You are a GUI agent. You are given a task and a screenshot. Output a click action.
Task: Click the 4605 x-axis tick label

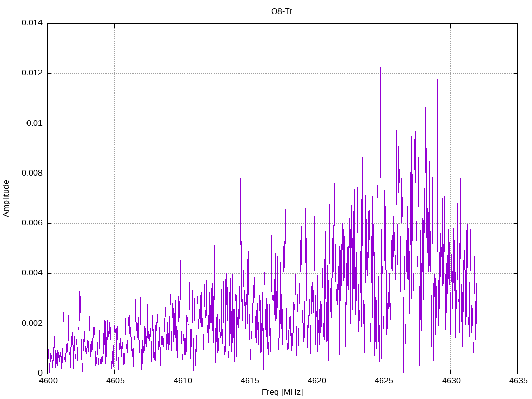115,381
